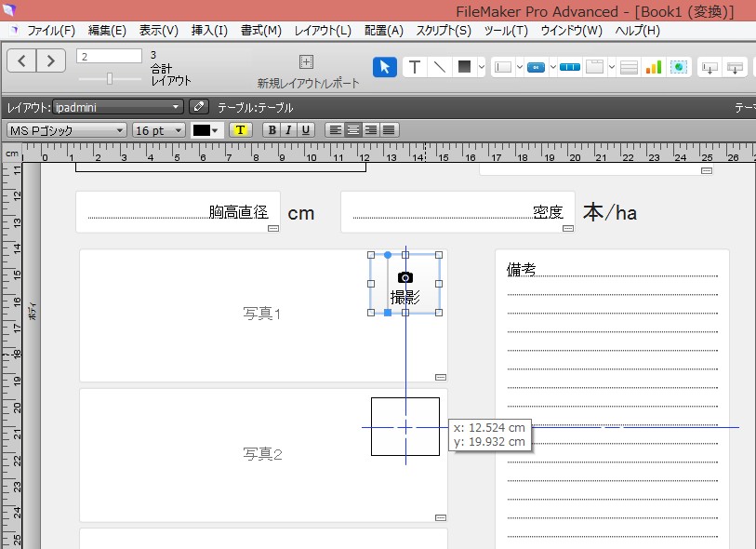This screenshot has width=756, height=549.
Task: Expand the Tab Control tool dropdown arrow
Action: coord(611,67)
